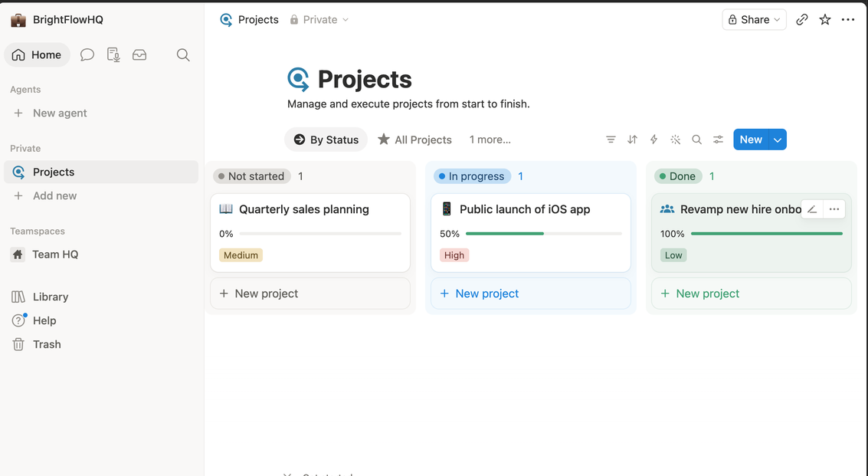Switch to All Projects view tab
This screenshot has height=476, width=868.
pos(414,140)
